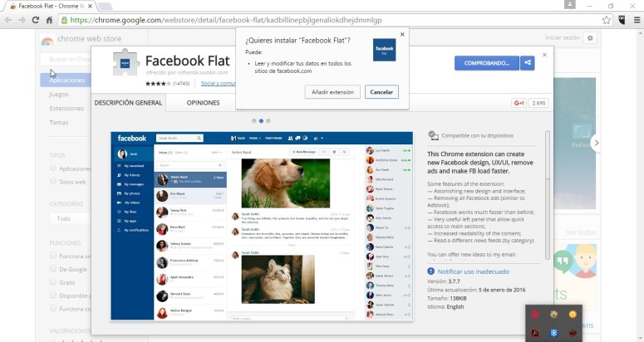
Task: Switch to the OPINIONES tab
Action: [x=203, y=103]
